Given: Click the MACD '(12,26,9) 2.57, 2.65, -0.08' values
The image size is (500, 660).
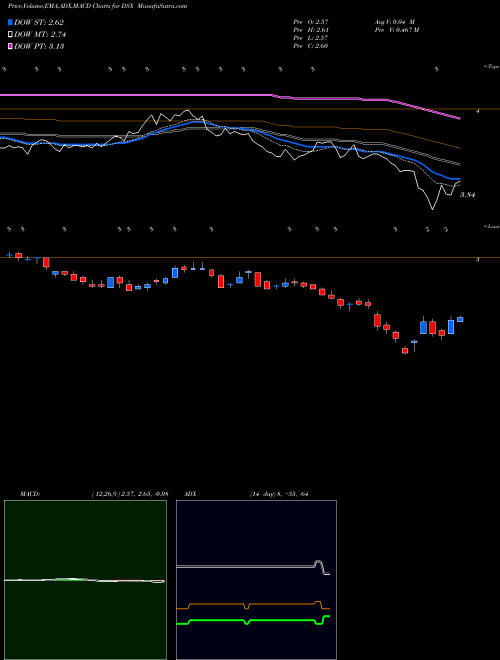Looking at the screenshot, I should pyautogui.click(x=129, y=494).
